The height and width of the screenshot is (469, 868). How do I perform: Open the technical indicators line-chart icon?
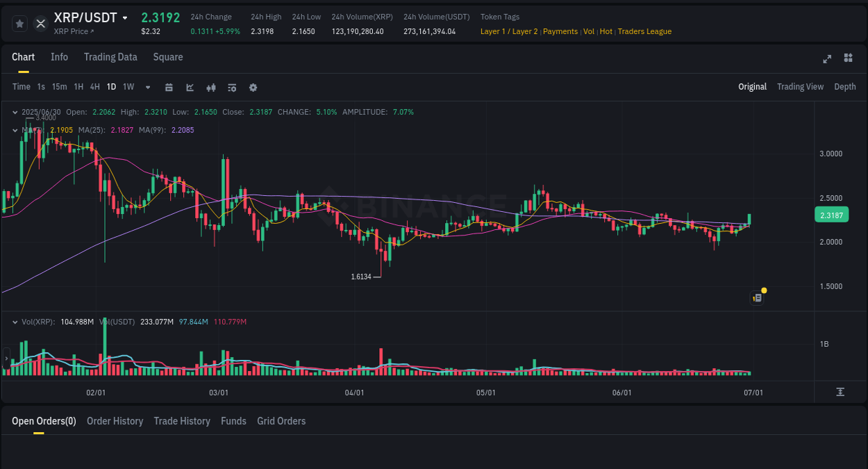190,87
